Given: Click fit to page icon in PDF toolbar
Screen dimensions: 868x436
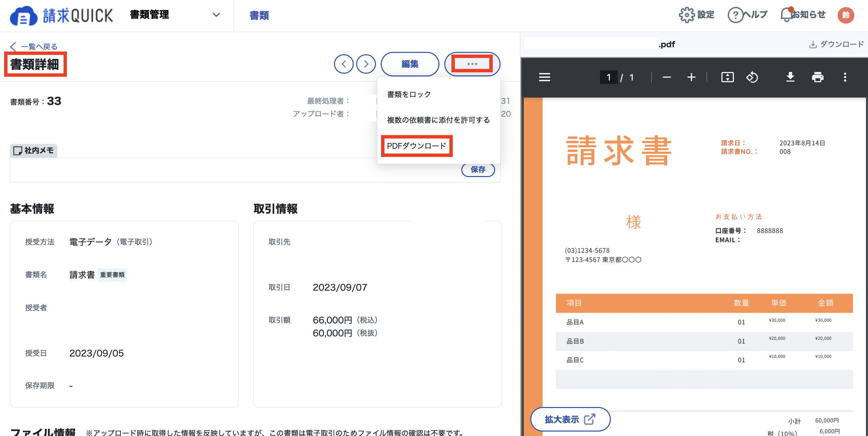Looking at the screenshot, I should click(x=727, y=77).
